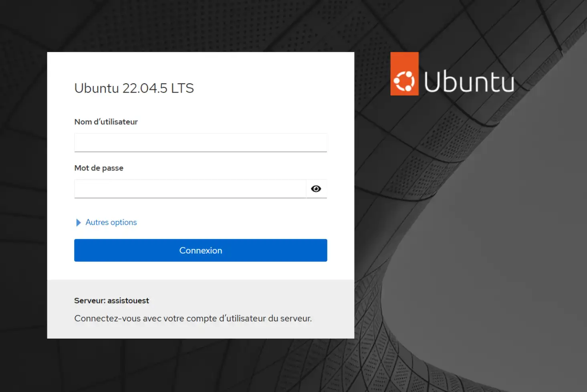
Task: Click the Serveur: assistouest text
Action: (x=111, y=301)
